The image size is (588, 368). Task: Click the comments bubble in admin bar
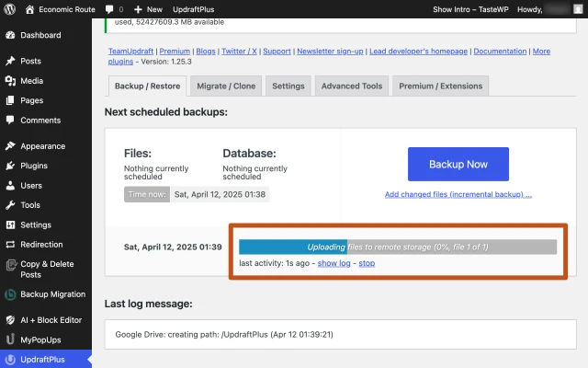[111, 8]
